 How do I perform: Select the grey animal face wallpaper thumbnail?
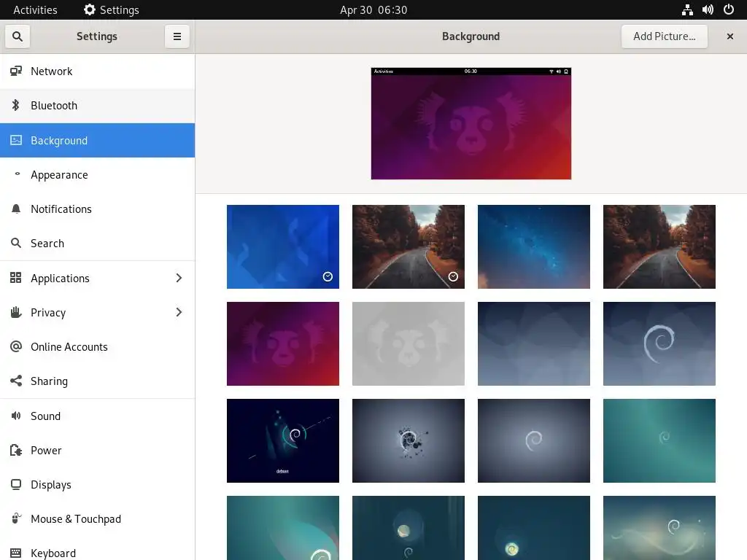(409, 344)
